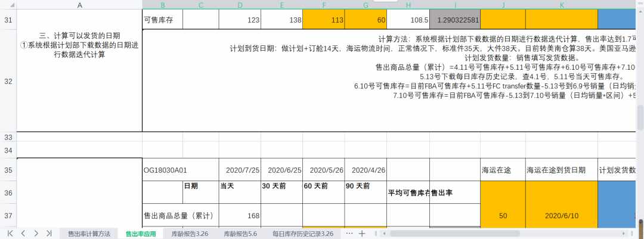Select the orange cell with value 113

coord(324,19)
